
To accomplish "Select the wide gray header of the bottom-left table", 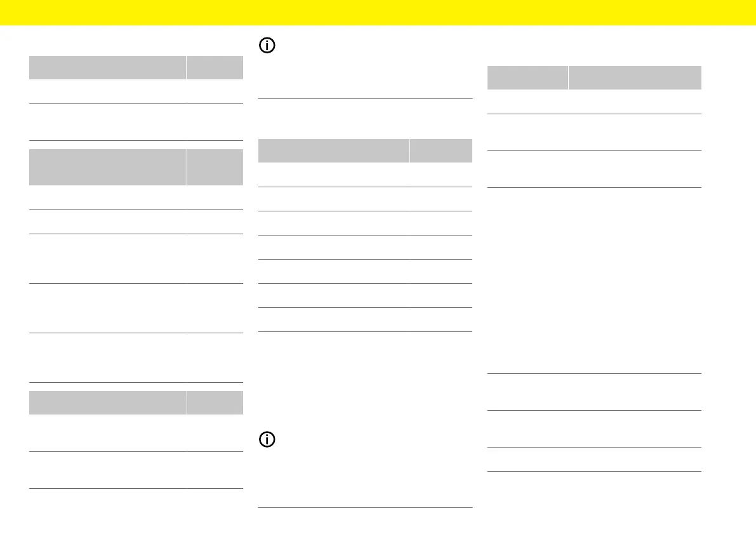I will (107, 403).
